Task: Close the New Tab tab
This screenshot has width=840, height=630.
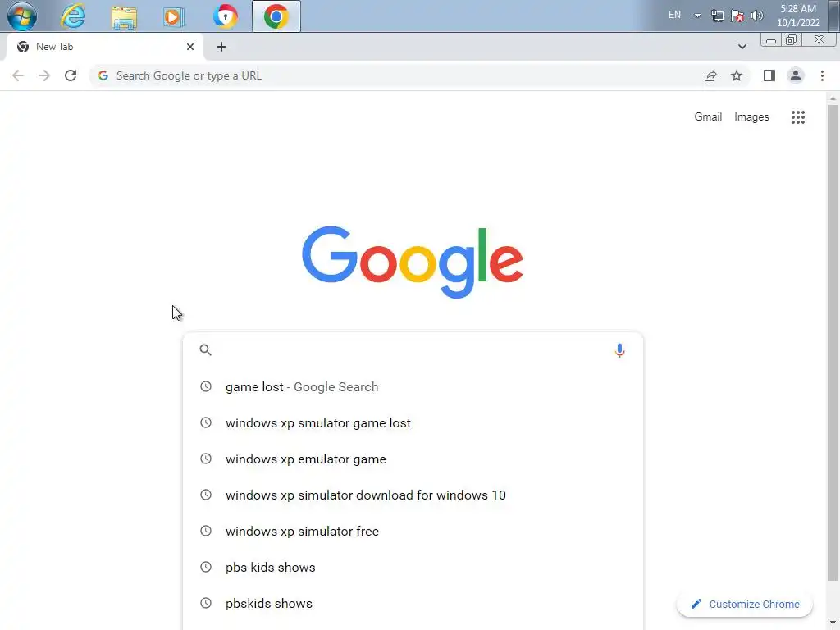Action: point(190,47)
